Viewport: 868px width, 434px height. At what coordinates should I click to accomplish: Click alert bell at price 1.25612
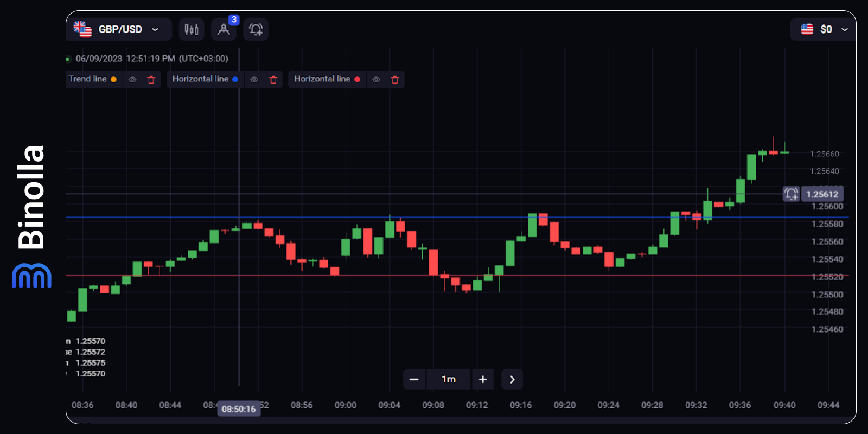coord(791,194)
